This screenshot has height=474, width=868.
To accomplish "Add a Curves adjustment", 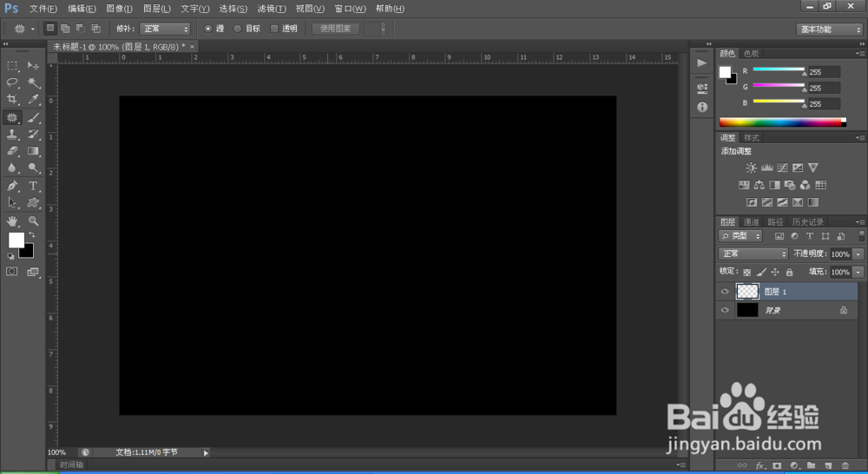I will 782,168.
